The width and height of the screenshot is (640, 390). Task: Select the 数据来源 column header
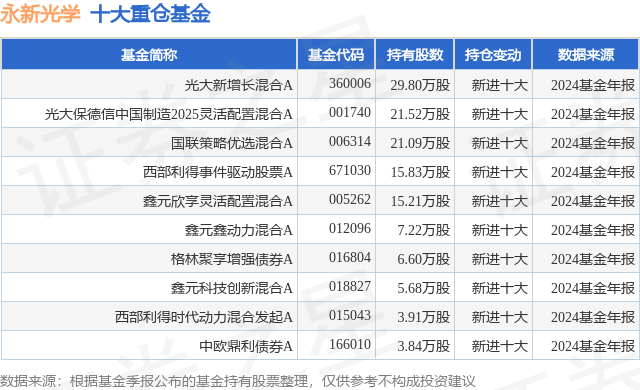pyautogui.click(x=586, y=55)
